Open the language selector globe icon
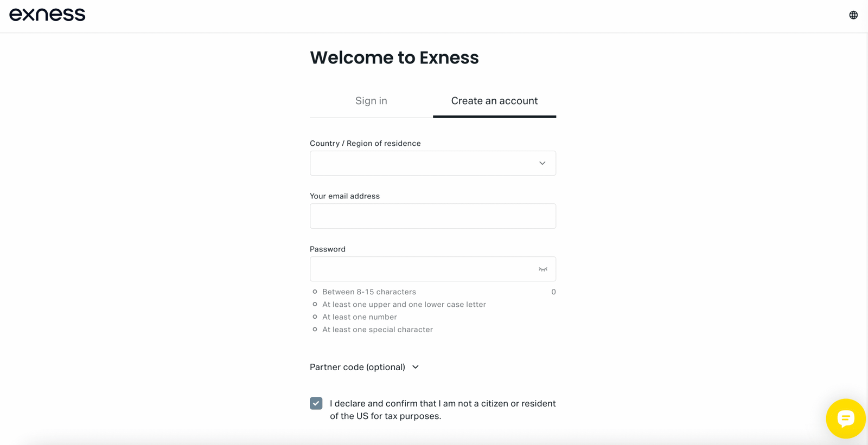 pyautogui.click(x=853, y=15)
